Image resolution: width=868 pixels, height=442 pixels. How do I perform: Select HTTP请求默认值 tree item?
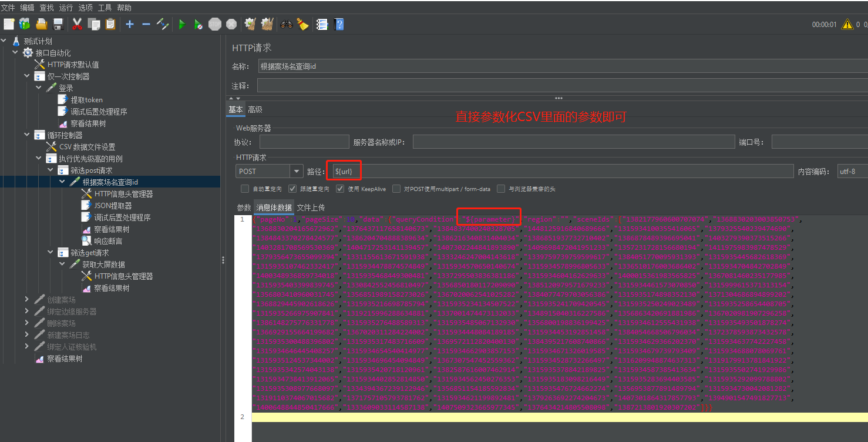[x=73, y=65]
